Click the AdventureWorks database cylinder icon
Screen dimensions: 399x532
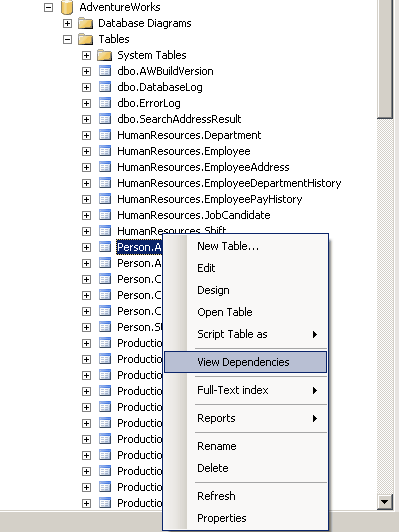(67, 7)
